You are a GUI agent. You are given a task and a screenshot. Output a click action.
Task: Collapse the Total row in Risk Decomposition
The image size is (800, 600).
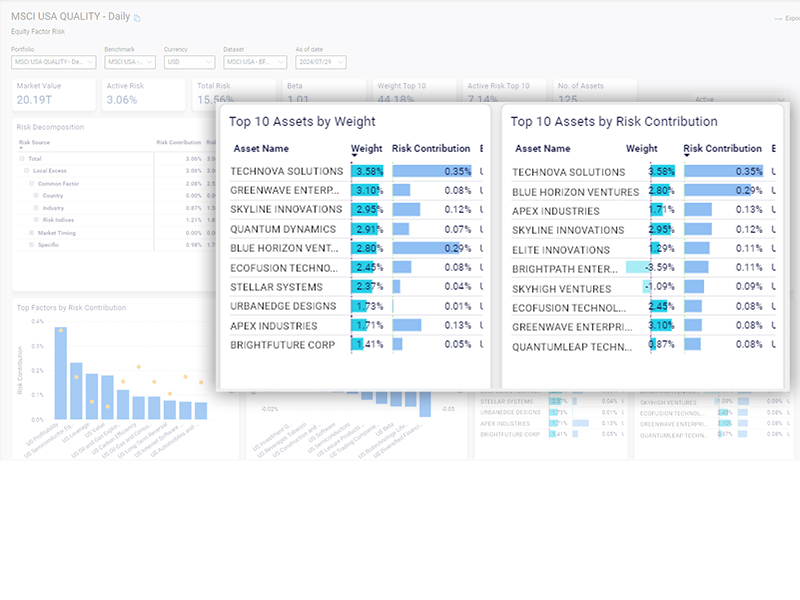23,158
